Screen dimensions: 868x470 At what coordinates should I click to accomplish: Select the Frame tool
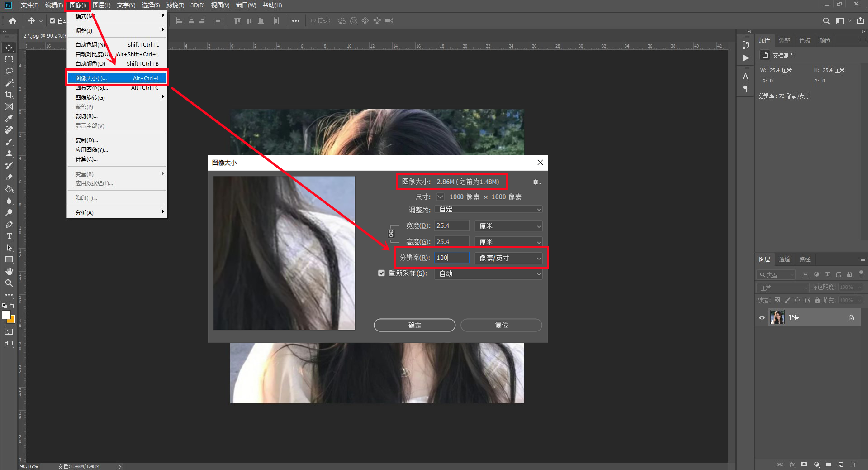tap(9, 106)
